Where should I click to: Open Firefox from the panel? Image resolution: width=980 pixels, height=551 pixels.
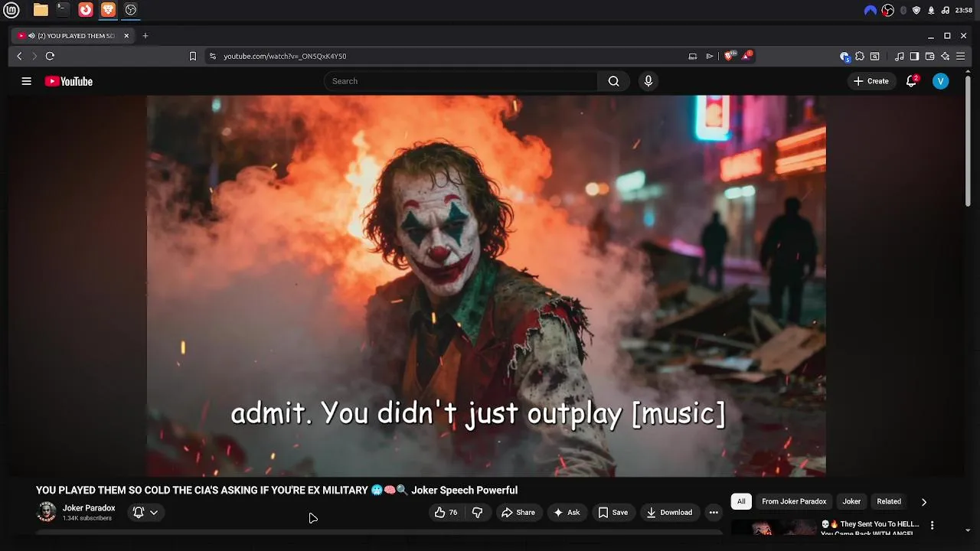[86, 10]
